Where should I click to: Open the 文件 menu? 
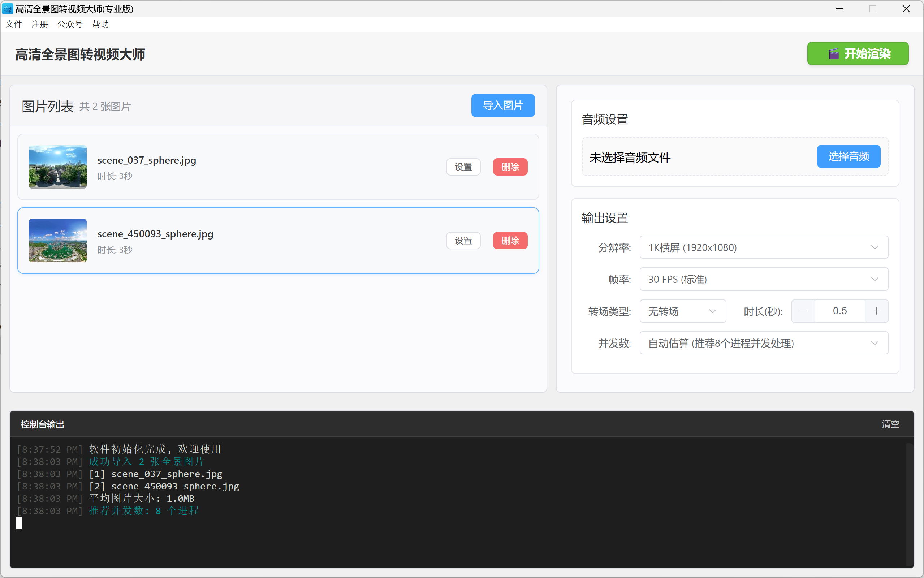click(x=14, y=25)
